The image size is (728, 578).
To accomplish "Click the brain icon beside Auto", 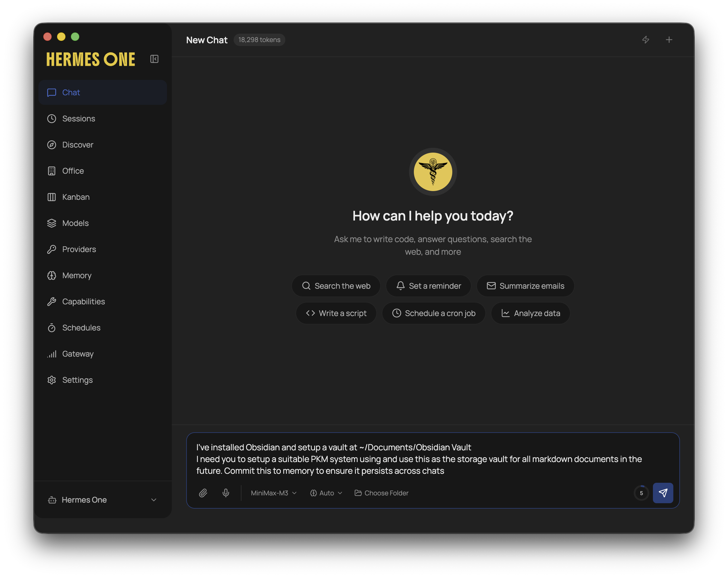I will tap(313, 493).
